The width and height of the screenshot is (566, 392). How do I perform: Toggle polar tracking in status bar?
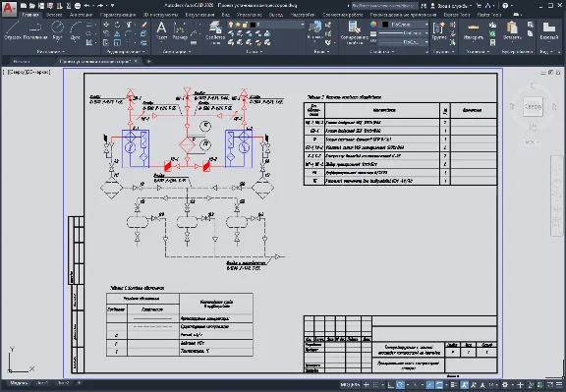pos(400,385)
